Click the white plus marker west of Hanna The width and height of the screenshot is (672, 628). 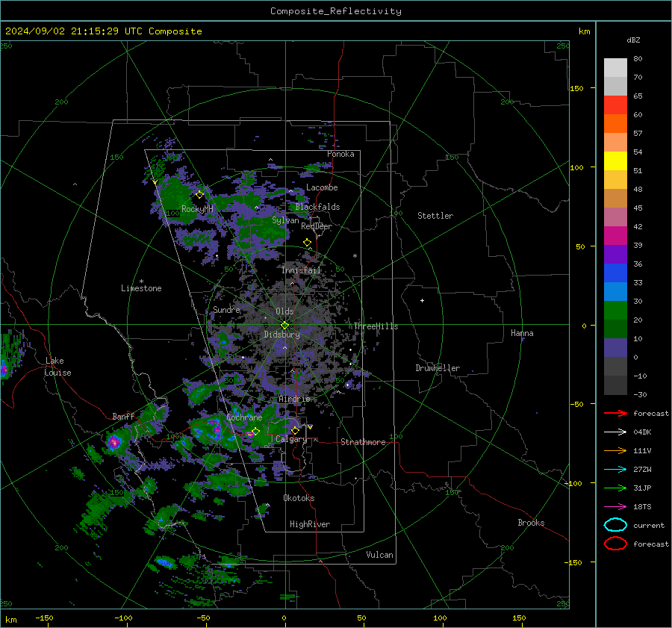tap(422, 300)
